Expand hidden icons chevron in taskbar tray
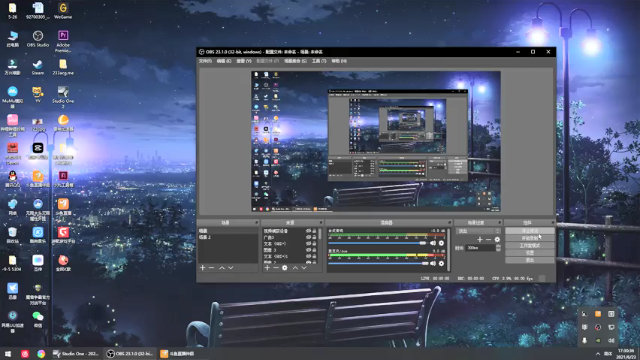This screenshot has height=360, width=640. point(598,353)
